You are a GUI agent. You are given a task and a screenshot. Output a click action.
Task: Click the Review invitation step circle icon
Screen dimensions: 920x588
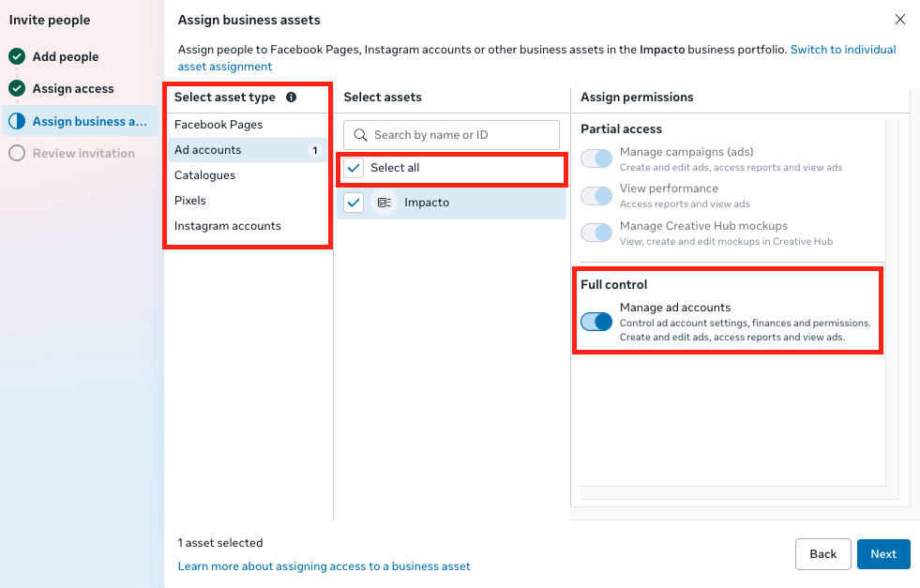tap(17, 153)
